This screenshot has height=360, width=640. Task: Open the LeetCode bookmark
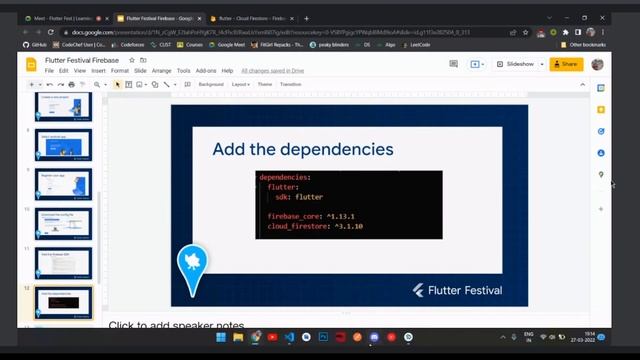click(416, 45)
